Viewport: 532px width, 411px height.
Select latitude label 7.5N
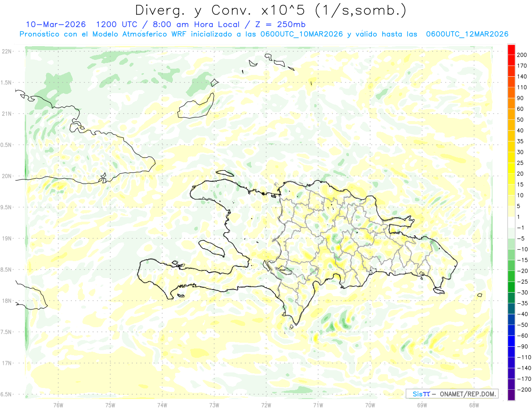[x=7, y=332]
